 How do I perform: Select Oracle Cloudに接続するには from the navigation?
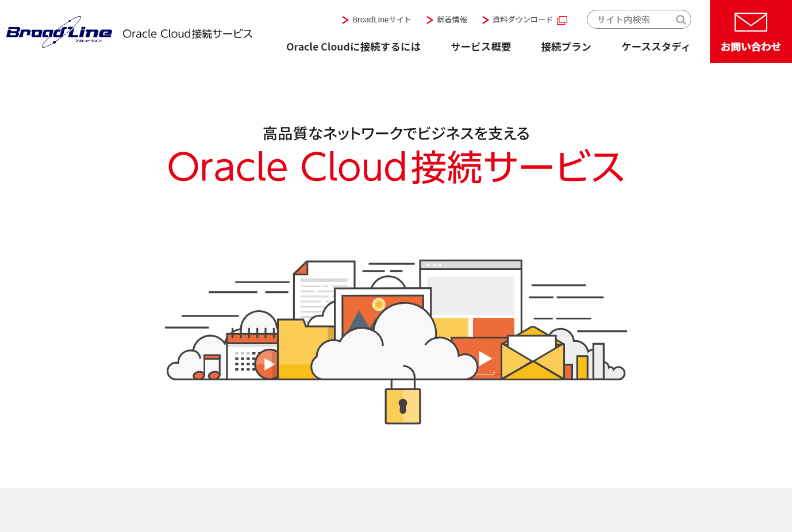(353, 47)
